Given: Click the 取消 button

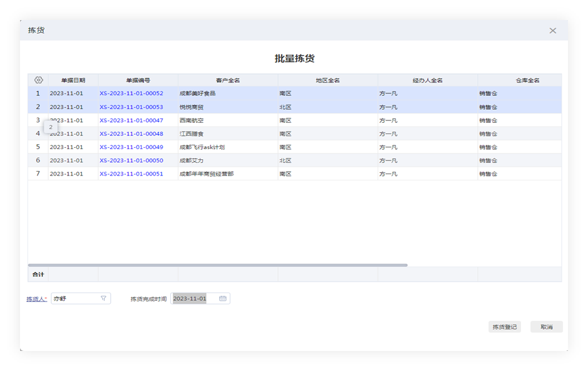Looking at the screenshot, I should click(547, 327).
